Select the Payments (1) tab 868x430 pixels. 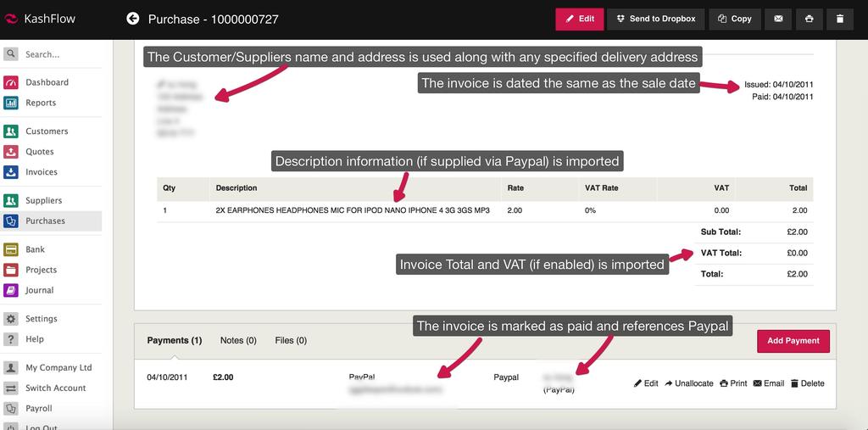[x=174, y=341]
